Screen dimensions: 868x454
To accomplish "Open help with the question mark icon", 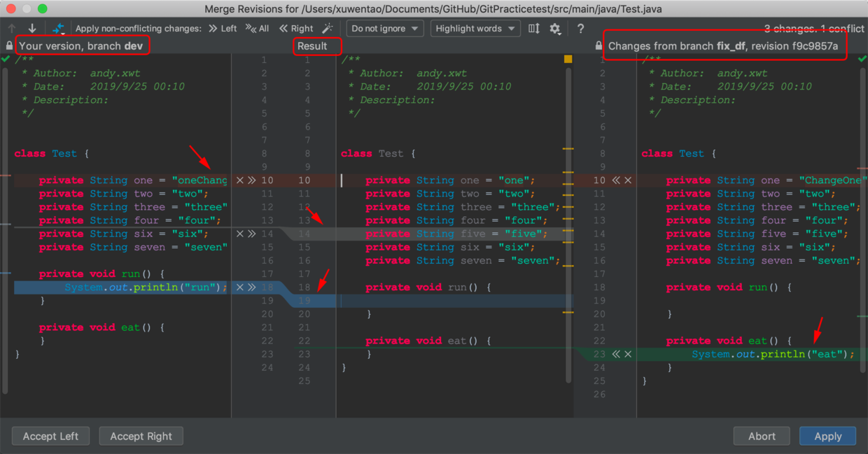I will [x=580, y=29].
